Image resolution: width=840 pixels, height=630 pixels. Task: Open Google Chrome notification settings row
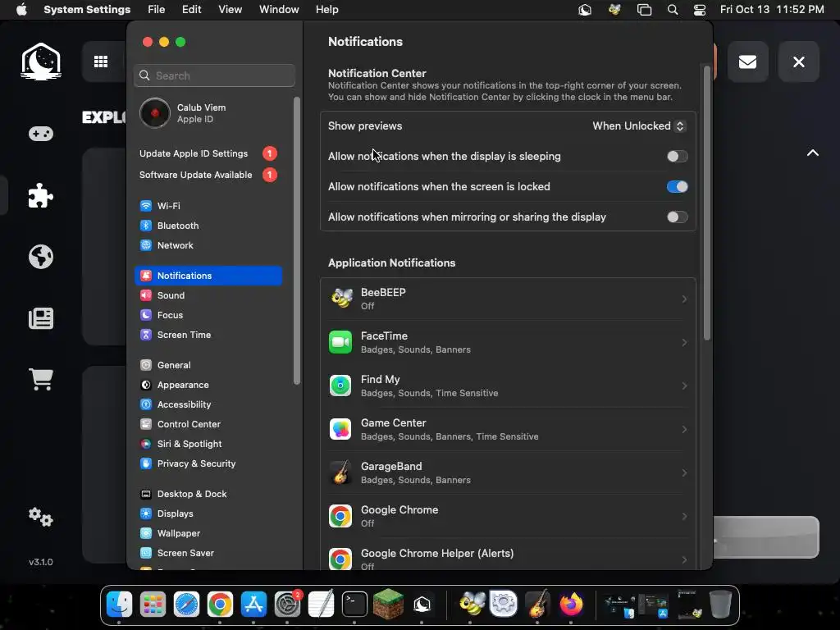(508, 516)
